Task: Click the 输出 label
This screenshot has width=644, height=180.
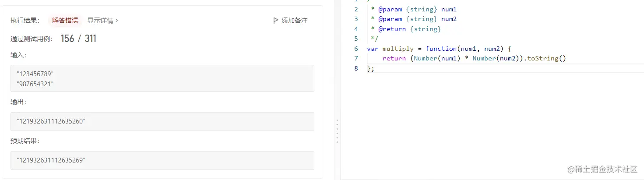Action: [x=18, y=102]
